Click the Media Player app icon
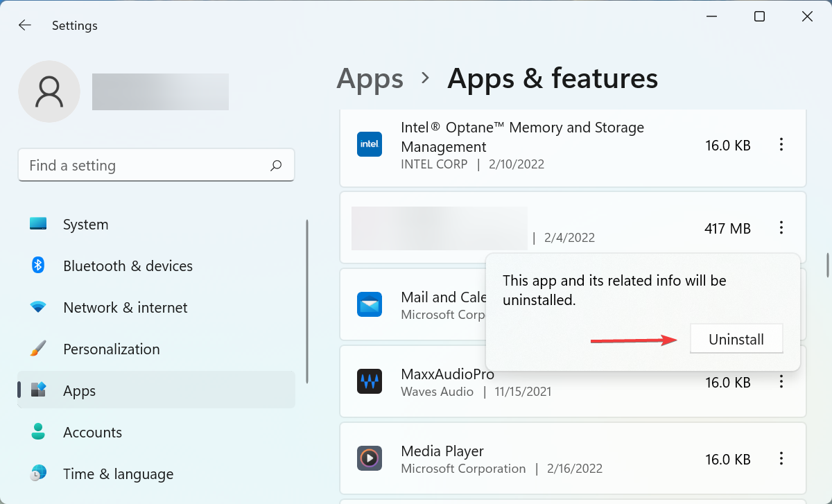 pyautogui.click(x=370, y=458)
